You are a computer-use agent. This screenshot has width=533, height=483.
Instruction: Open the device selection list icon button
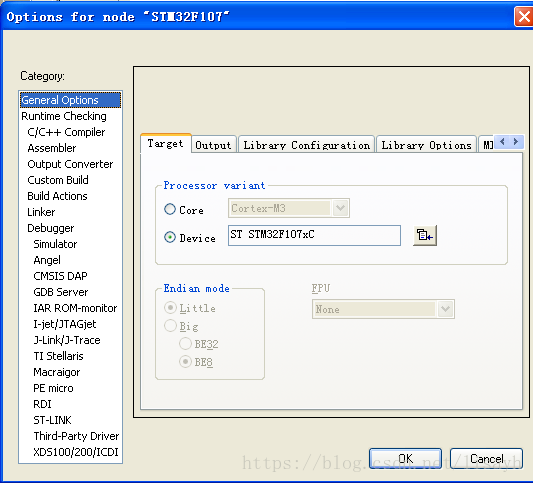coord(425,235)
